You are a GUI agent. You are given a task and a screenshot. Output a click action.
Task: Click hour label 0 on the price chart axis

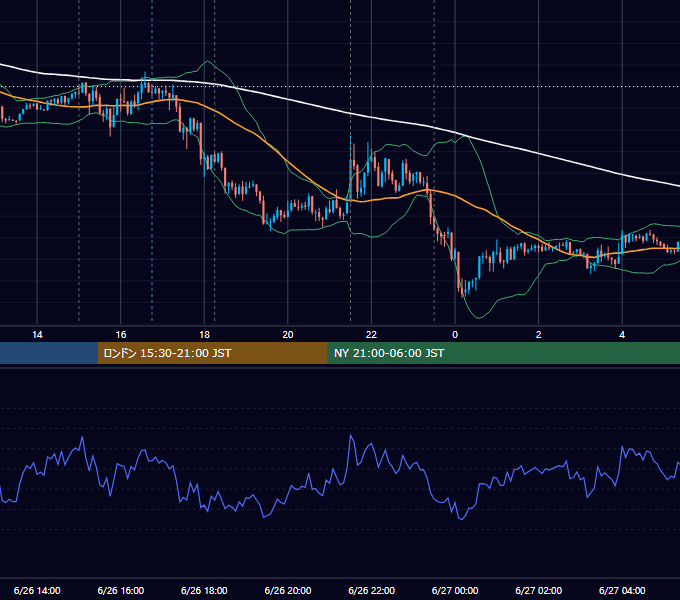[x=455, y=335]
